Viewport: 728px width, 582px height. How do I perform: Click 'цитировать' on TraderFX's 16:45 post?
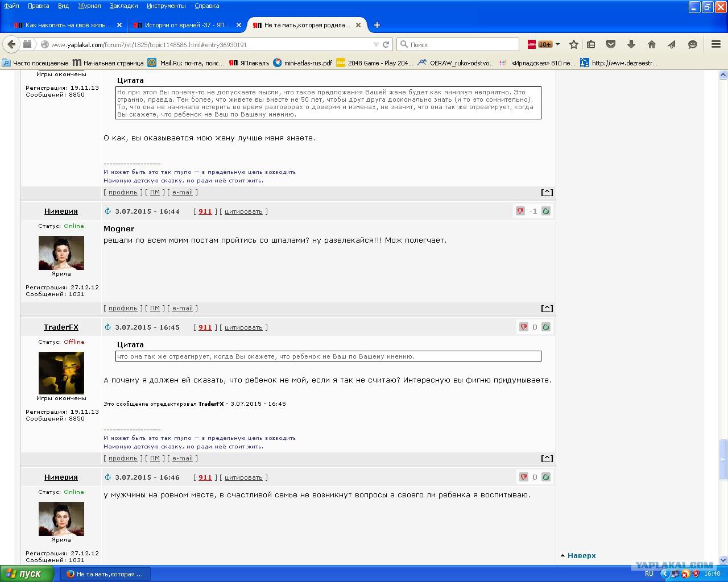pos(243,327)
